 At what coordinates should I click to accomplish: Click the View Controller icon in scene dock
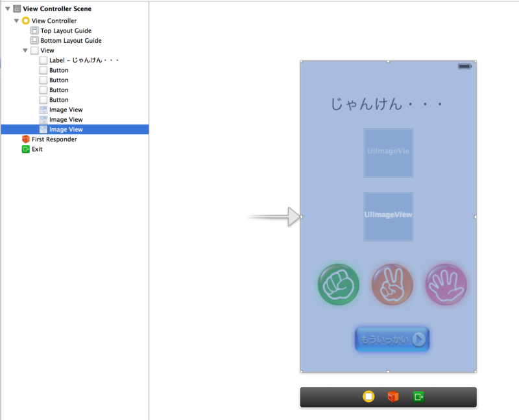[x=368, y=397]
